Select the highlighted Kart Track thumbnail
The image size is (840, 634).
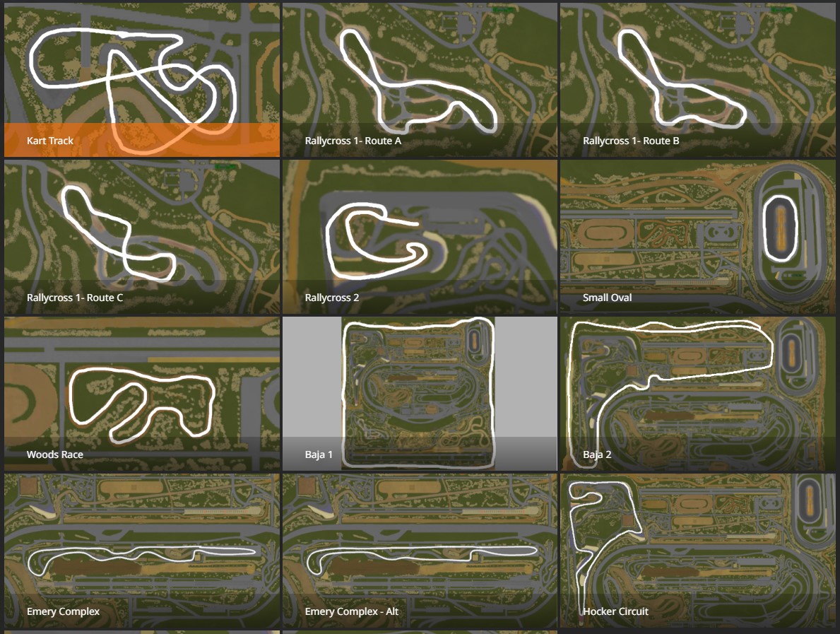[x=142, y=80]
